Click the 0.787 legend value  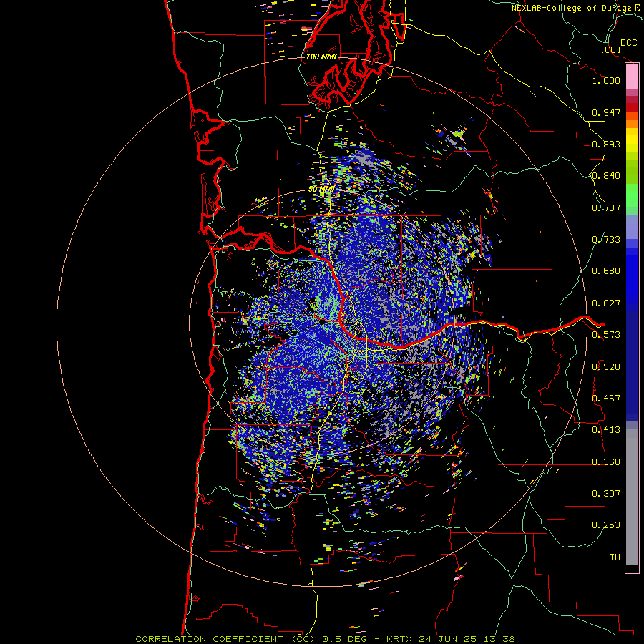pos(606,208)
